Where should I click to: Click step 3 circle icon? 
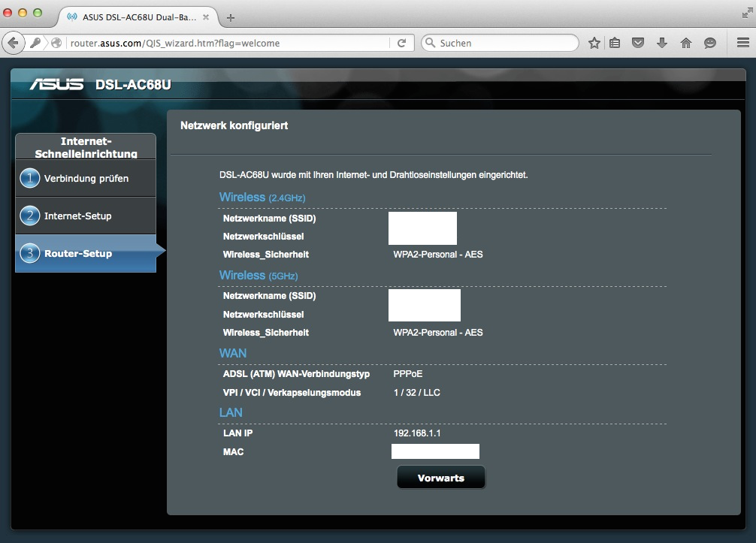30,253
